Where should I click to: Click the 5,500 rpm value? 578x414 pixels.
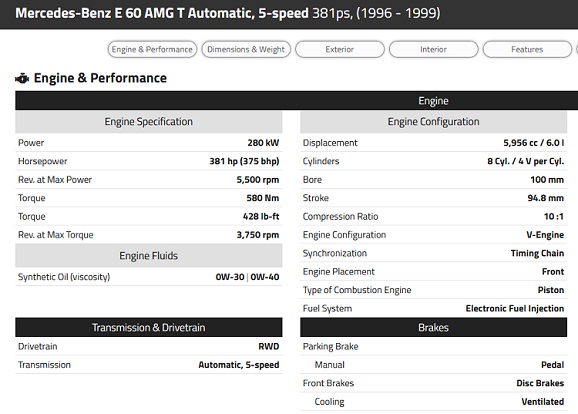click(x=258, y=180)
